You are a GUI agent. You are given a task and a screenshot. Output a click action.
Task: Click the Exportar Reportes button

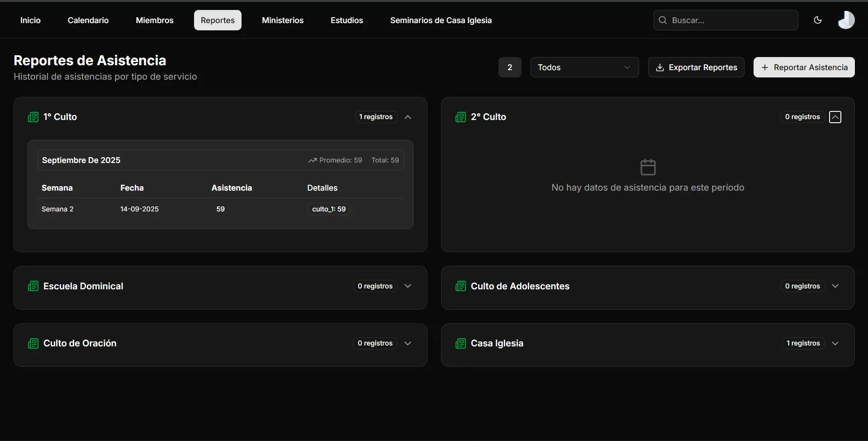(696, 67)
